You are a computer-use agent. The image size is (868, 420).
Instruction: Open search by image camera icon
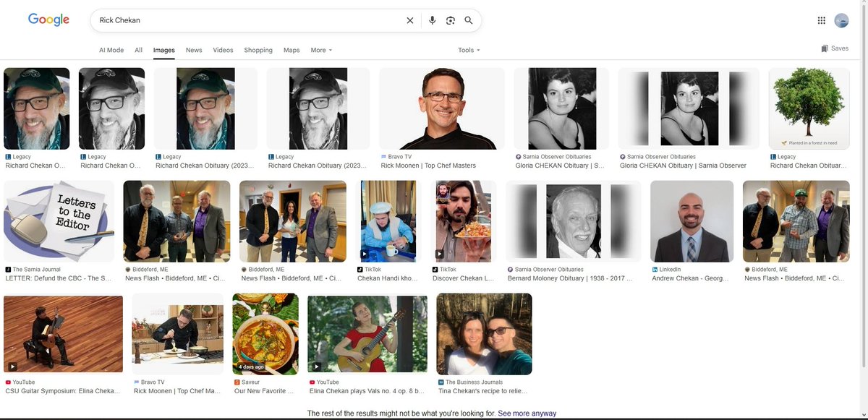point(451,20)
